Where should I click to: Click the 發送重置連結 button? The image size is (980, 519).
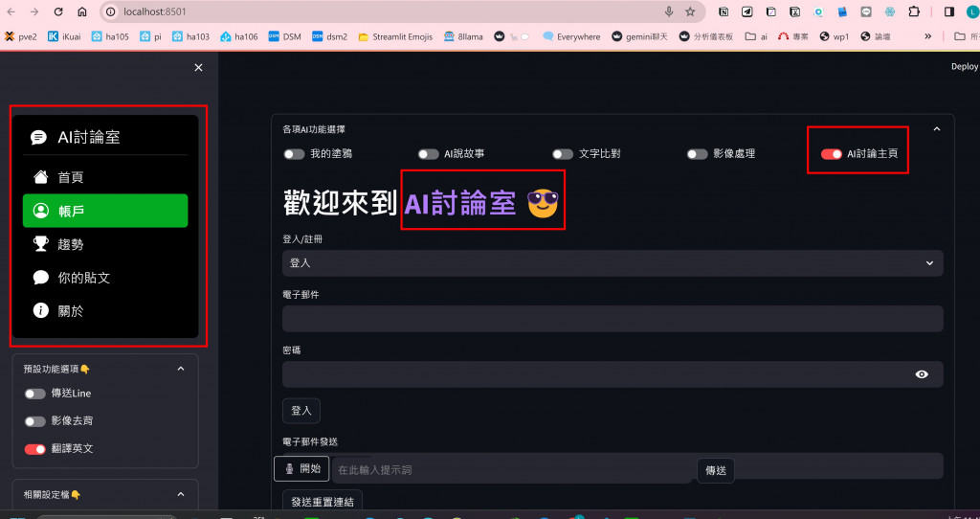click(x=323, y=502)
